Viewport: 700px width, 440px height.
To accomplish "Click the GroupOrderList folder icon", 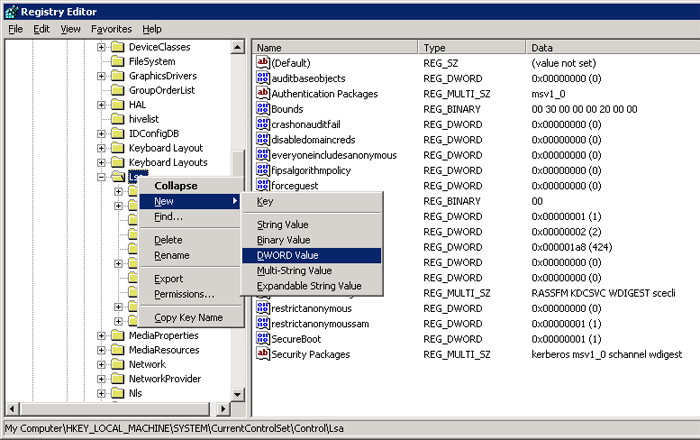I will 117,90.
